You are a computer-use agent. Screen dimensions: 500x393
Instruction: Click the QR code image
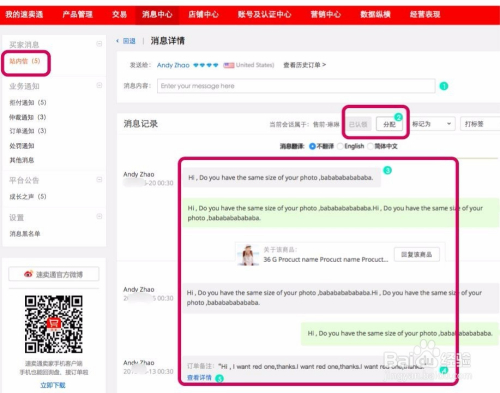(x=54, y=324)
